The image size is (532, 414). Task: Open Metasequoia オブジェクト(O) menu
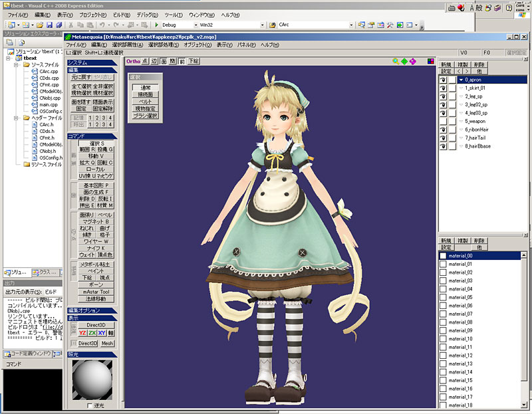(198, 45)
